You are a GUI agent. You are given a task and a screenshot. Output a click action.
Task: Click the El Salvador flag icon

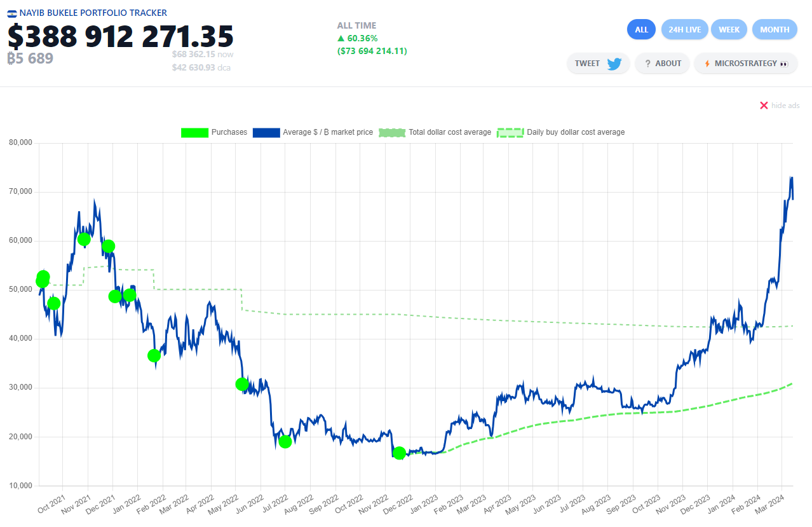12,13
